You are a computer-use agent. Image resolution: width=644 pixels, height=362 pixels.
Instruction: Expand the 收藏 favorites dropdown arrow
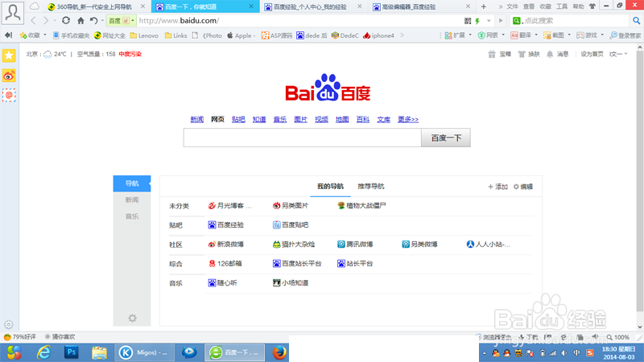45,35
